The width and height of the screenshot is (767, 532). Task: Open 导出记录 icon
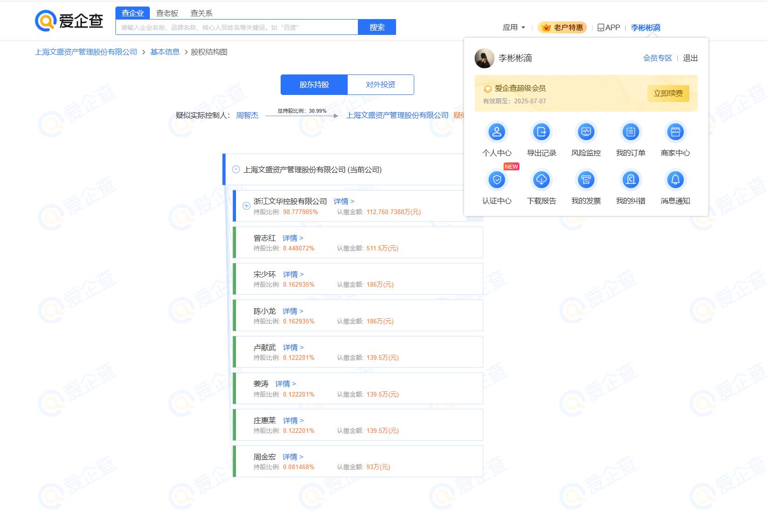541,132
